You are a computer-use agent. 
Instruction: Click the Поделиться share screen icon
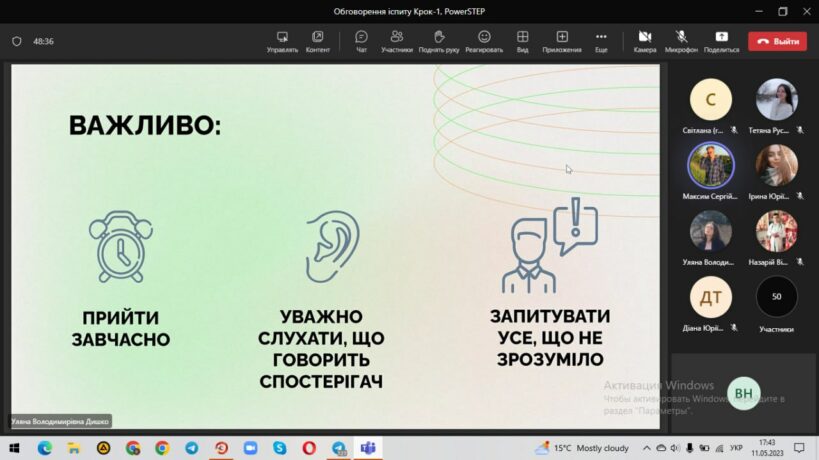coord(721,39)
